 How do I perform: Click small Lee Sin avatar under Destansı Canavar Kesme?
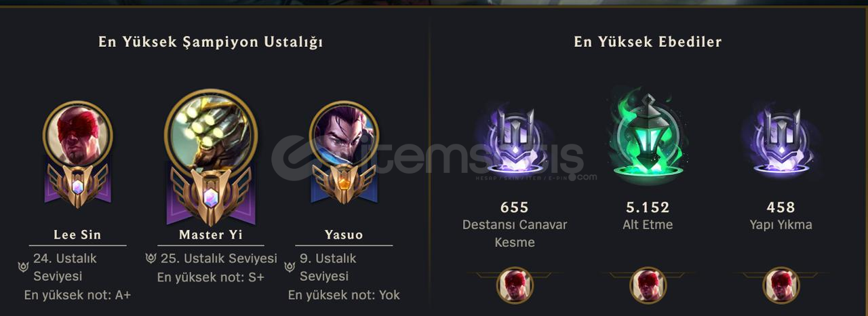pyautogui.click(x=515, y=285)
